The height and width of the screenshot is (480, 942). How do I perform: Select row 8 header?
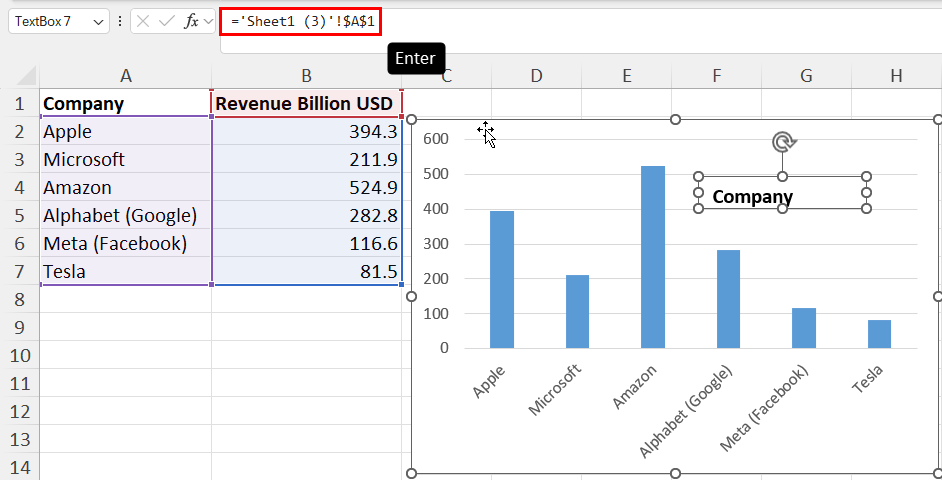20,299
